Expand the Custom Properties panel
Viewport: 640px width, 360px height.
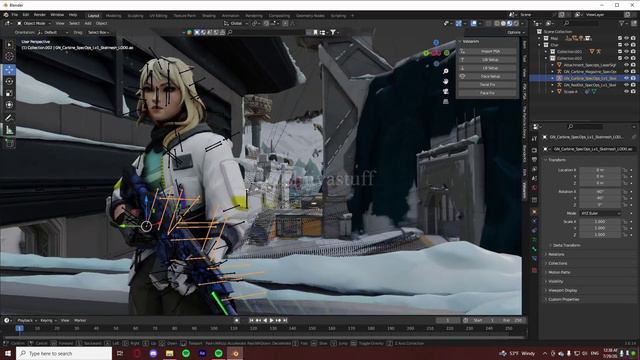tap(563, 299)
